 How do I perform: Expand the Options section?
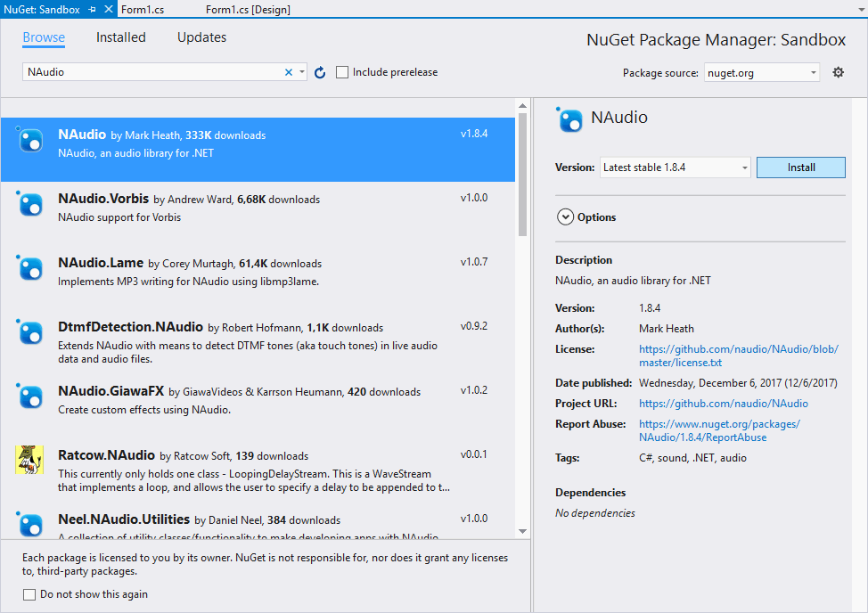click(x=565, y=217)
